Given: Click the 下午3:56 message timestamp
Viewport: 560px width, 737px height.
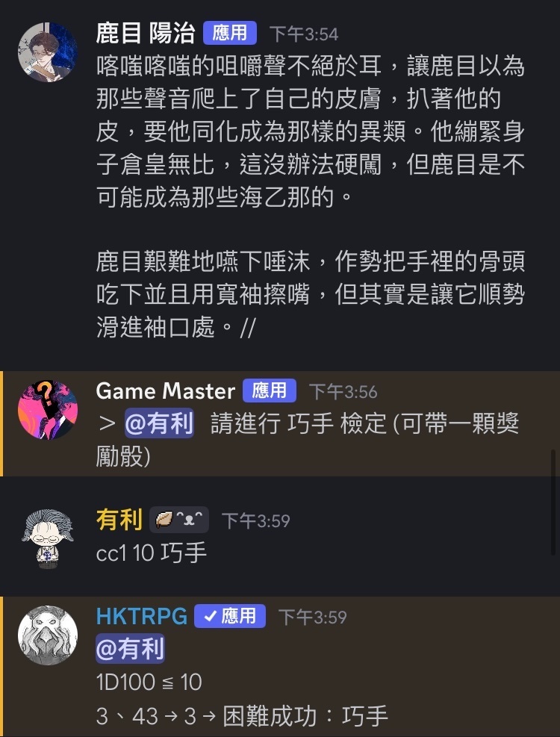Looking at the screenshot, I should point(343,392).
